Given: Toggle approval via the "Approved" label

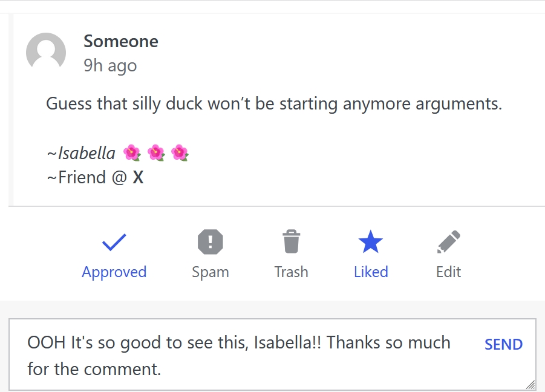Looking at the screenshot, I should (x=114, y=272).
